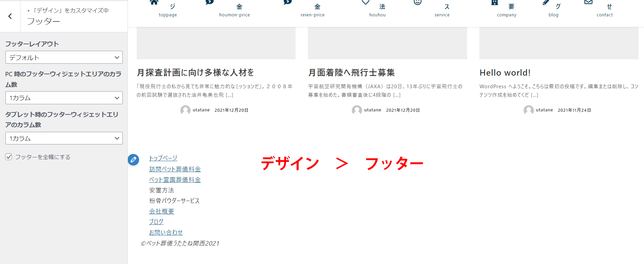Click the author avatar under Hello world! post
The image size is (644, 264).
528,110
